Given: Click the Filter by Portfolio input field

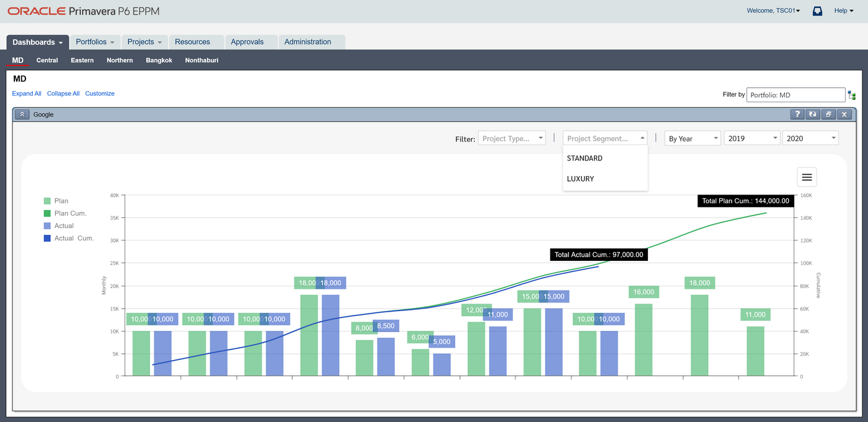Looking at the screenshot, I should click(795, 95).
